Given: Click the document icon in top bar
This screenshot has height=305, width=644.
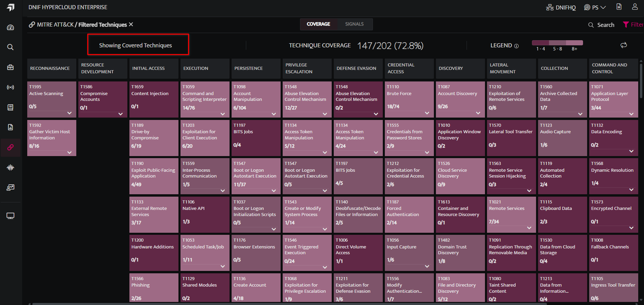Looking at the screenshot, I should pos(619,7).
